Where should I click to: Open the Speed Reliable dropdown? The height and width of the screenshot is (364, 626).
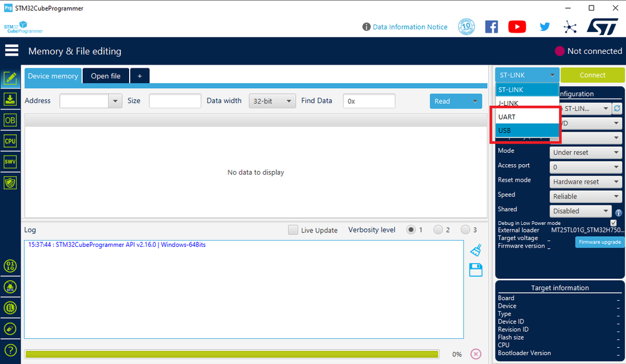[x=586, y=196]
